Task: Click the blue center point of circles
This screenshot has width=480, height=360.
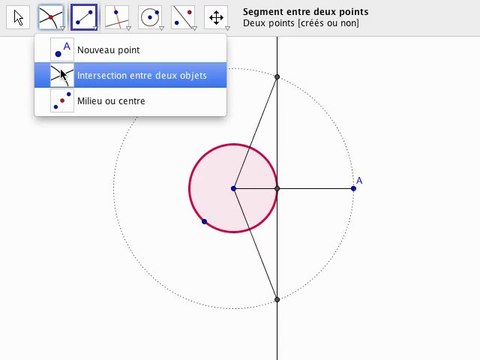Action: [233, 189]
